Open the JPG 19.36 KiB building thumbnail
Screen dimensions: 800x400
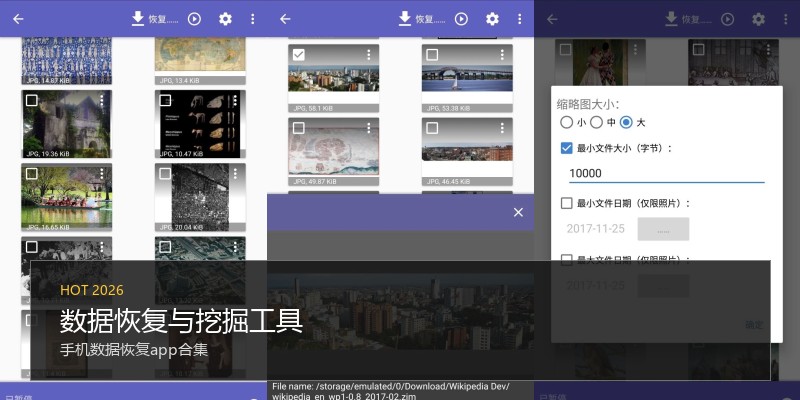pyautogui.click(x=66, y=124)
